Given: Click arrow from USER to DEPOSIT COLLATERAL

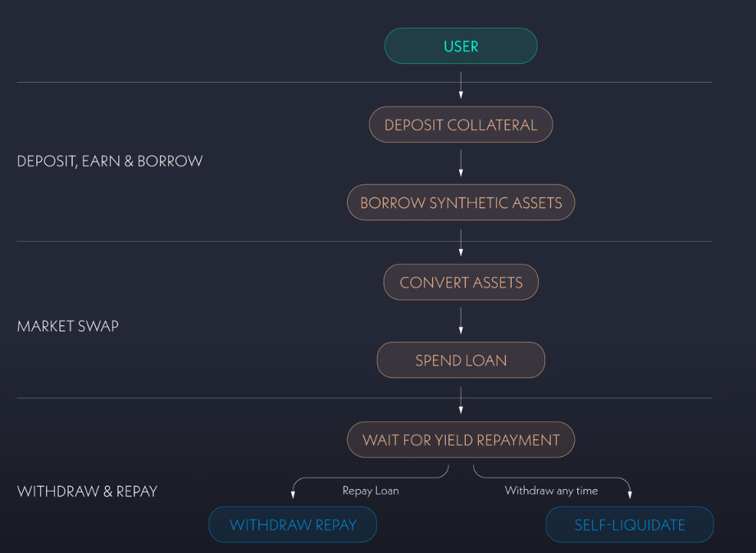Looking at the screenshot, I should 461,85.
